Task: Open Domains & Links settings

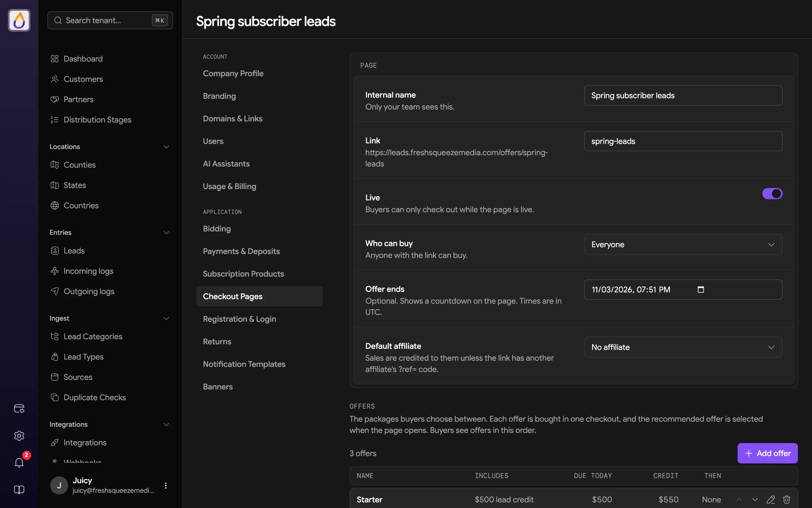Action: pyautogui.click(x=259, y=119)
